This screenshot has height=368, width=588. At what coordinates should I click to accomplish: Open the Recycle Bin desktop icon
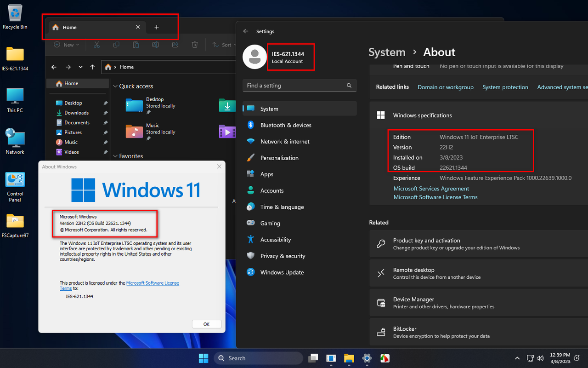15,17
